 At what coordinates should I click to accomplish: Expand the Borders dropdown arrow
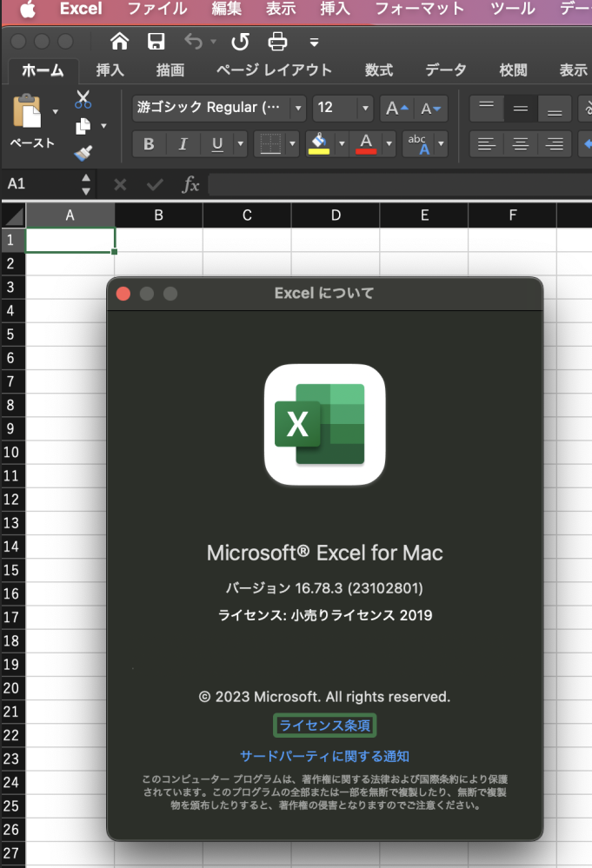point(293,144)
